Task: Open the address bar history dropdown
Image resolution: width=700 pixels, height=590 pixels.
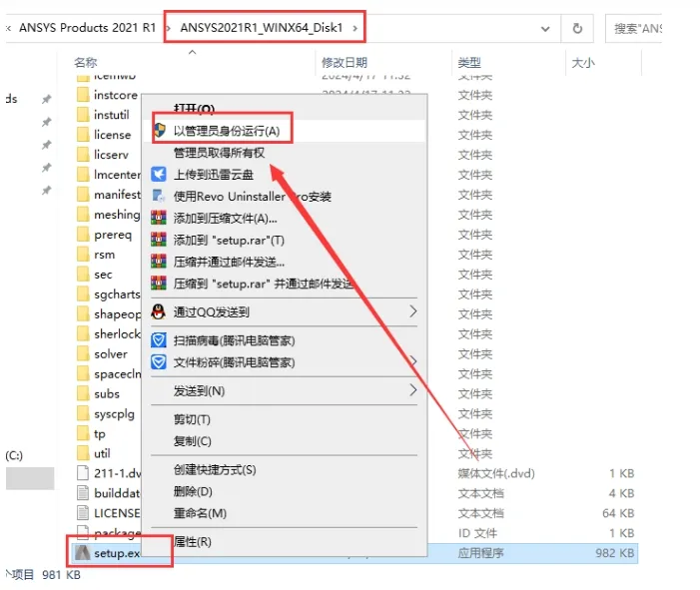Action: [545, 29]
